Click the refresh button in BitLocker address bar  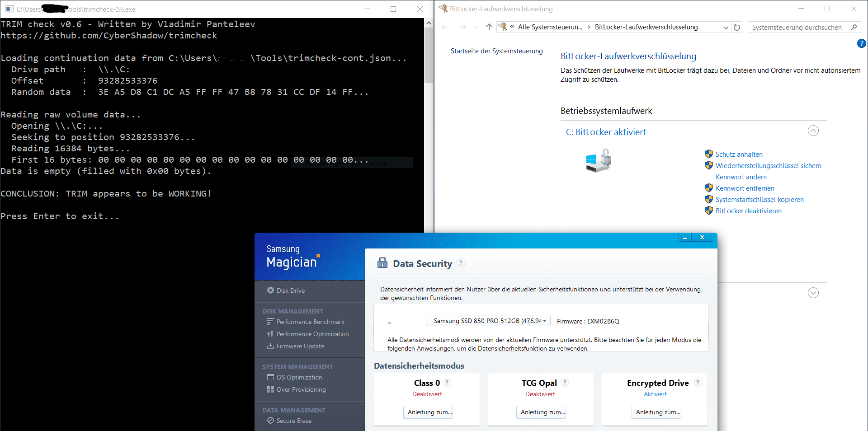[737, 27]
